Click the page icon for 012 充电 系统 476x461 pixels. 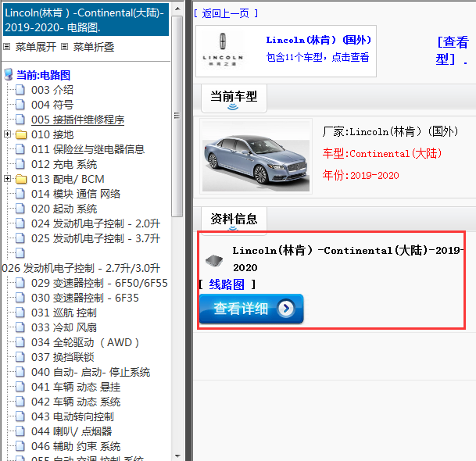pos(20,164)
